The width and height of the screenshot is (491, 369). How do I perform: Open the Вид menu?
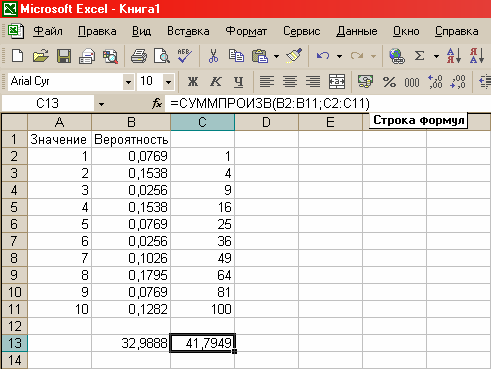141,31
